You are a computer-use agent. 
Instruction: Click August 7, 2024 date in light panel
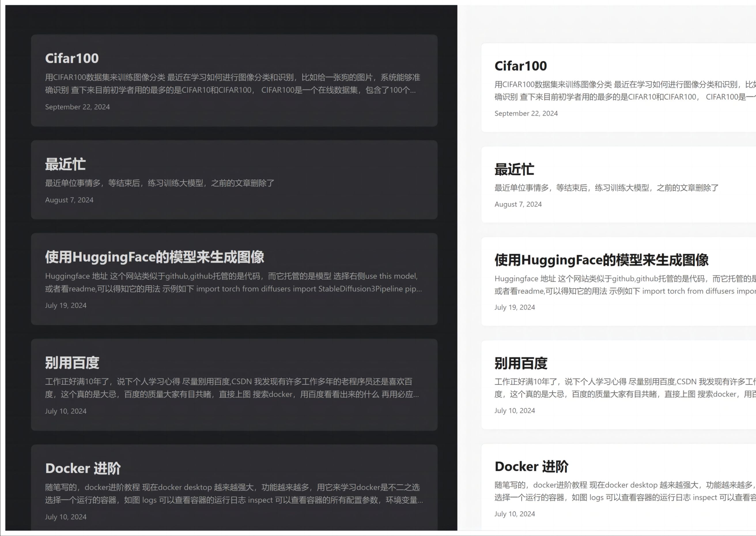point(518,204)
